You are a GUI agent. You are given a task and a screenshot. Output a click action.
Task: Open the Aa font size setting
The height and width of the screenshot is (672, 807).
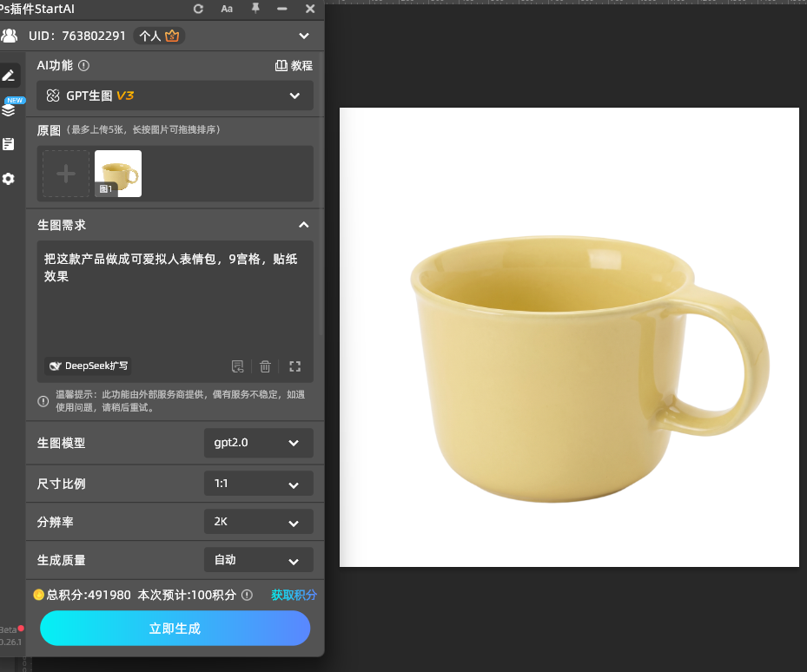pyautogui.click(x=227, y=9)
